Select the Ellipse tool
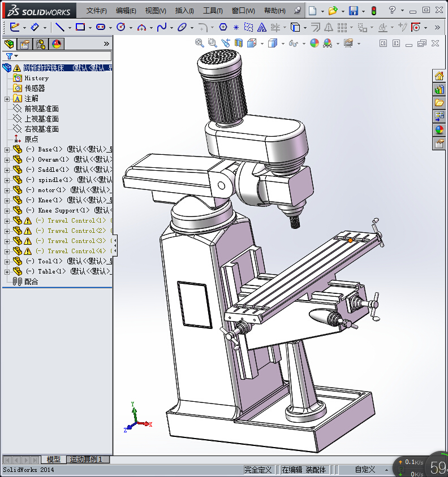 click(x=182, y=27)
